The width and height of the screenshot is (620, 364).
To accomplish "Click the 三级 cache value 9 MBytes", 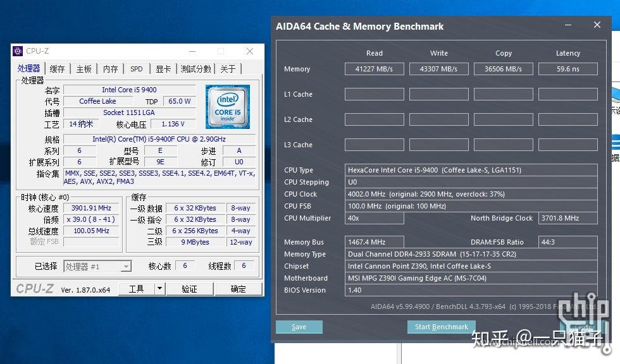I will 195,242.
